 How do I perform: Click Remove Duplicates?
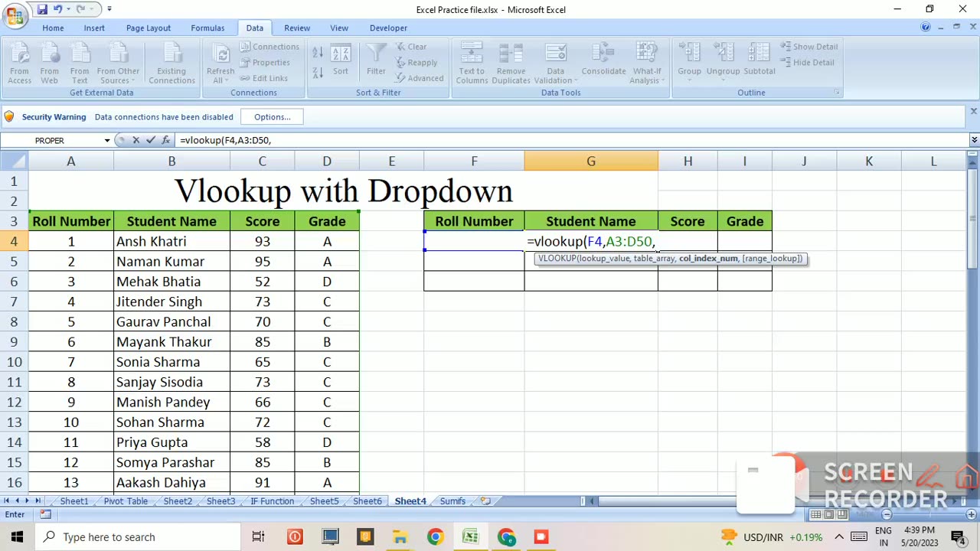click(x=511, y=63)
